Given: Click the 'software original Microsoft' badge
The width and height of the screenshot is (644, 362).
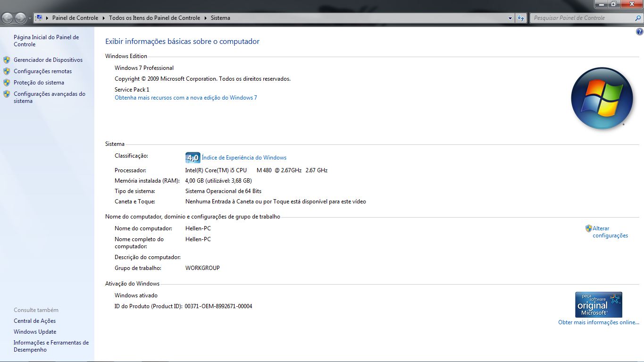Looking at the screenshot, I should (x=598, y=304).
